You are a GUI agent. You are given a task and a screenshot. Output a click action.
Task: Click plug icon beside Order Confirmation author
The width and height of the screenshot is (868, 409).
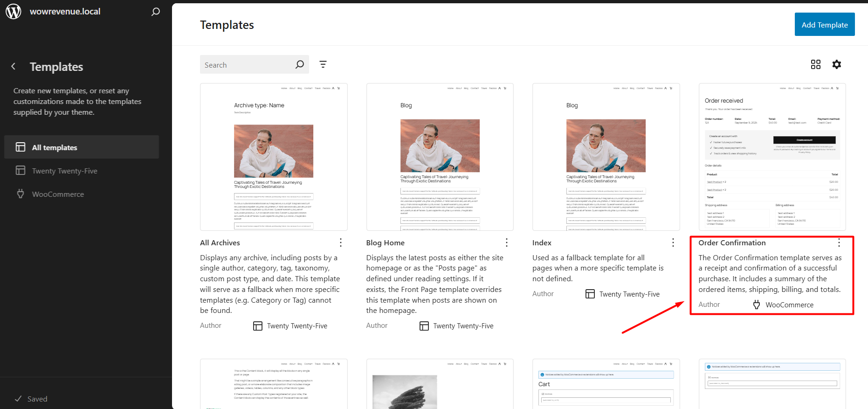pos(757,305)
